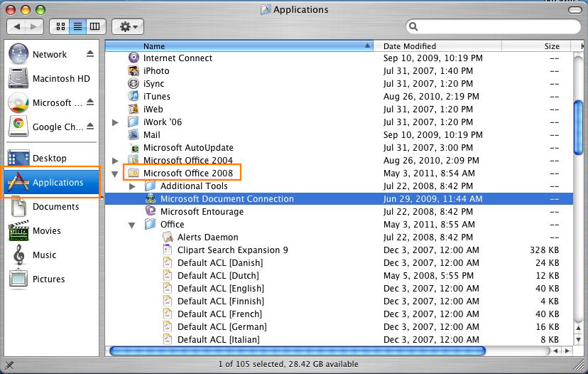Click the vertical scroll down arrow
Viewport: 588px width, 374px height.
pyautogui.click(x=579, y=339)
